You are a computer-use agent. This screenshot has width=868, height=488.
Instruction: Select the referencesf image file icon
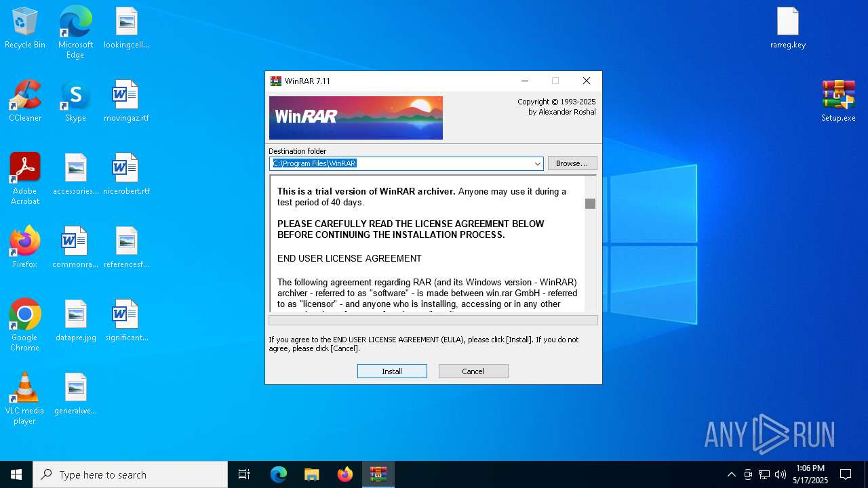pos(126,247)
